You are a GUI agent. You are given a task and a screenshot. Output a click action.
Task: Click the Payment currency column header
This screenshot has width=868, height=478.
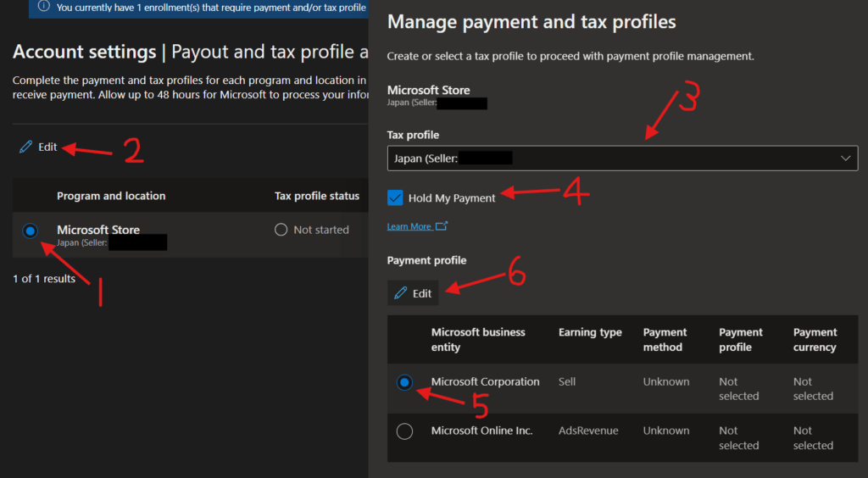[x=815, y=339]
